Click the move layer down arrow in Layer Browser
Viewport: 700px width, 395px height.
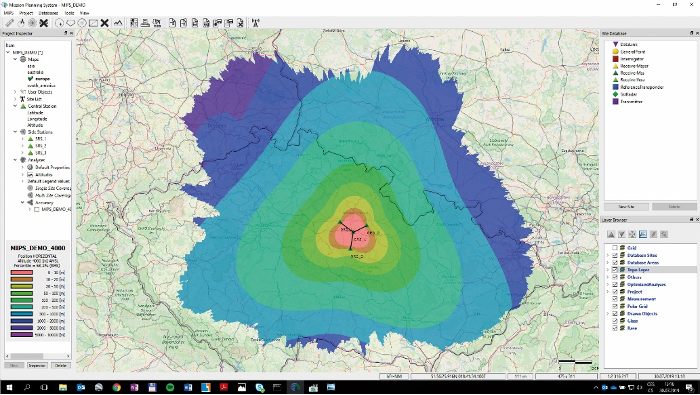(621, 234)
